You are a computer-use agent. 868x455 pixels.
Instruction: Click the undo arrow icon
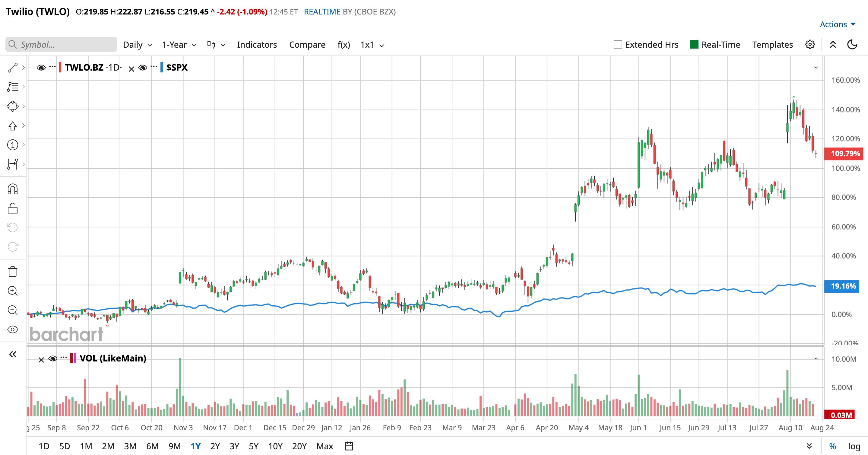point(12,227)
